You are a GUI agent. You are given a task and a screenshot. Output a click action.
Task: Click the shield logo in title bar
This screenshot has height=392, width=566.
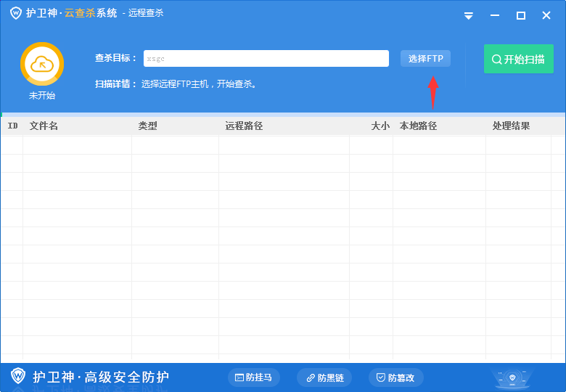pyautogui.click(x=15, y=14)
